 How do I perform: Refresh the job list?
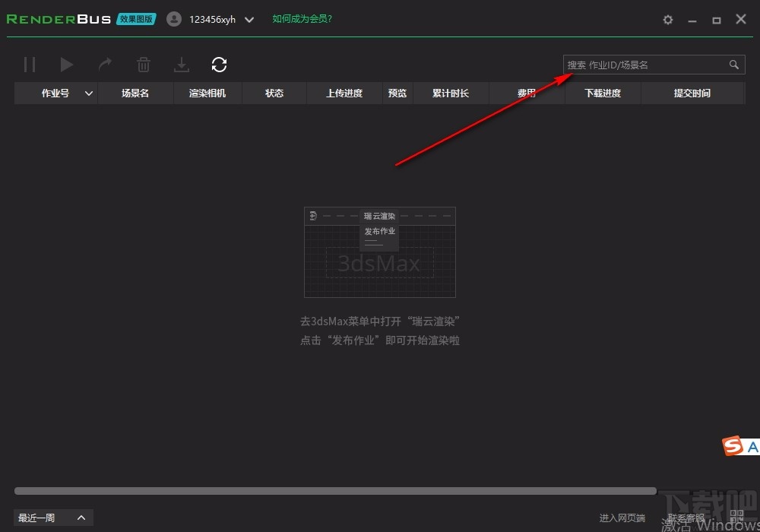(219, 65)
